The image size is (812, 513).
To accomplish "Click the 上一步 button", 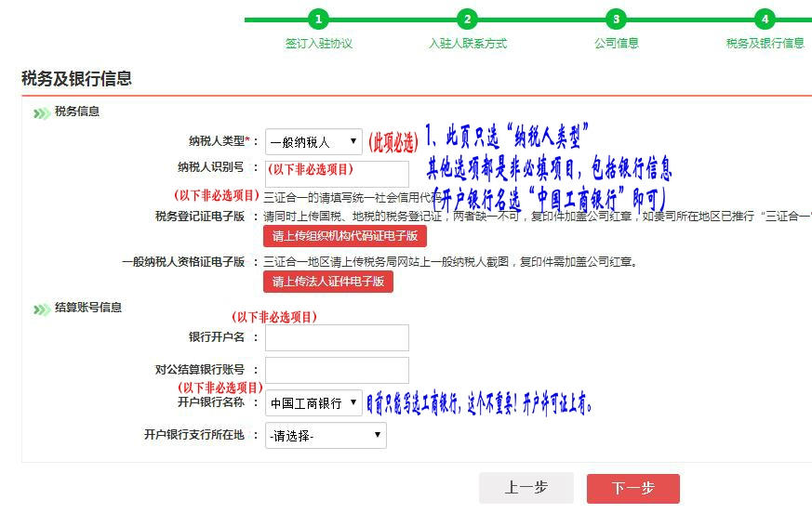I will [526, 488].
